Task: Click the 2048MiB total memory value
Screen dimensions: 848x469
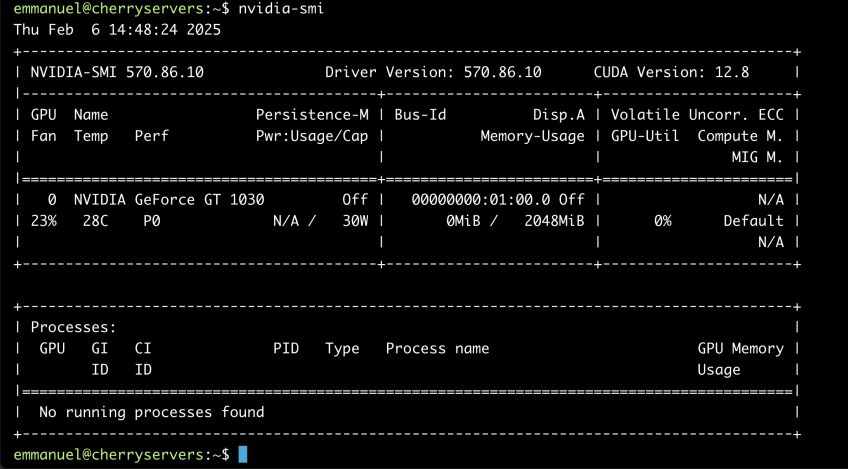Action: pyautogui.click(x=554, y=220)
